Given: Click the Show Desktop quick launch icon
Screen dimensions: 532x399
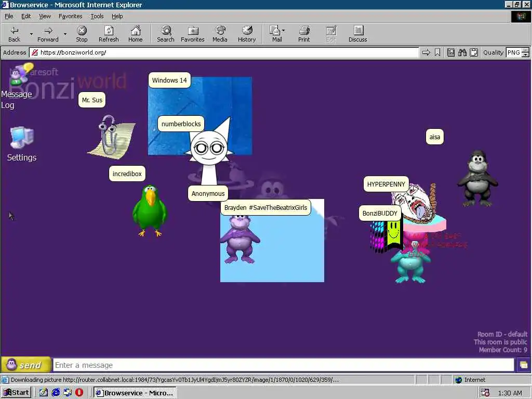Looking at the screenshot, I should (68, 393).
